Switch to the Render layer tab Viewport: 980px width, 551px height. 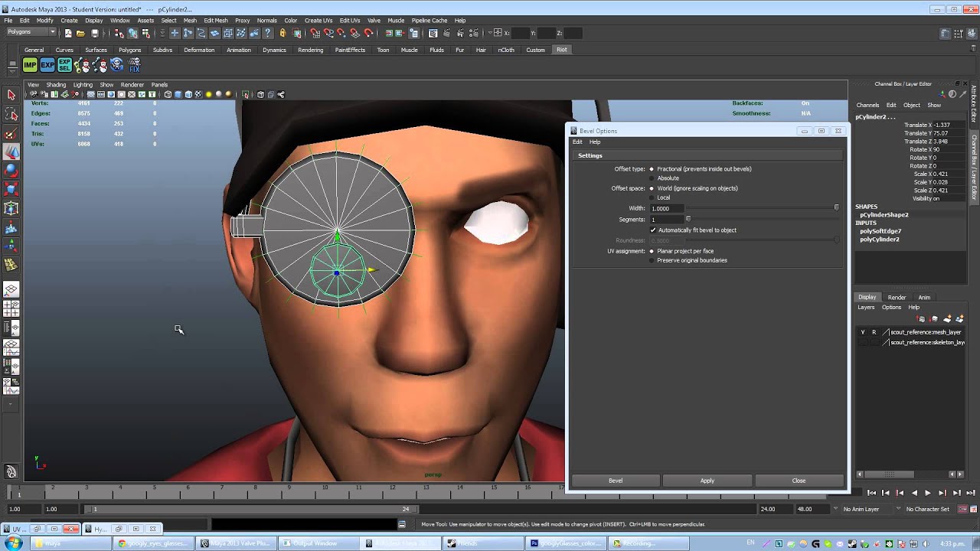tap(897, 297)
